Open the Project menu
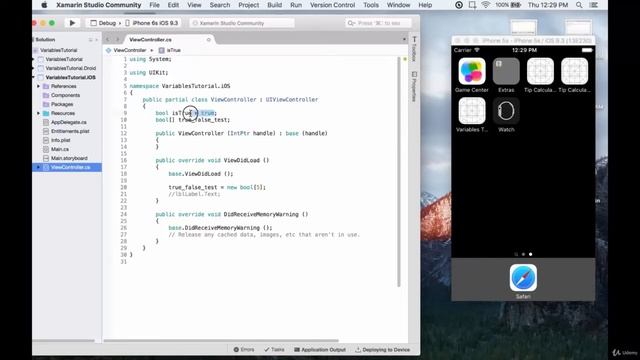Viewport: 640px width, 360px height. click(249, 5)
